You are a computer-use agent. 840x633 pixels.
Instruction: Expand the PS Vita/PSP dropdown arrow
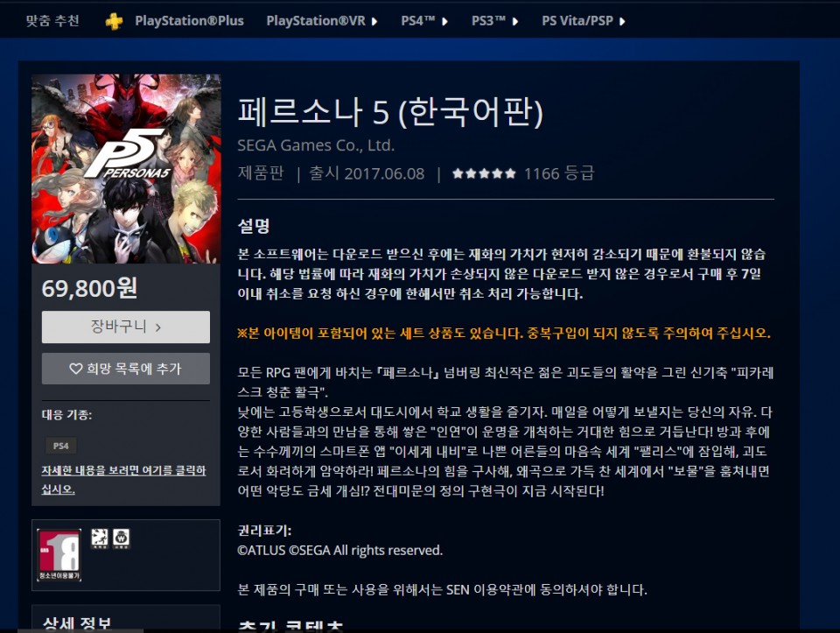pos(622,21)
